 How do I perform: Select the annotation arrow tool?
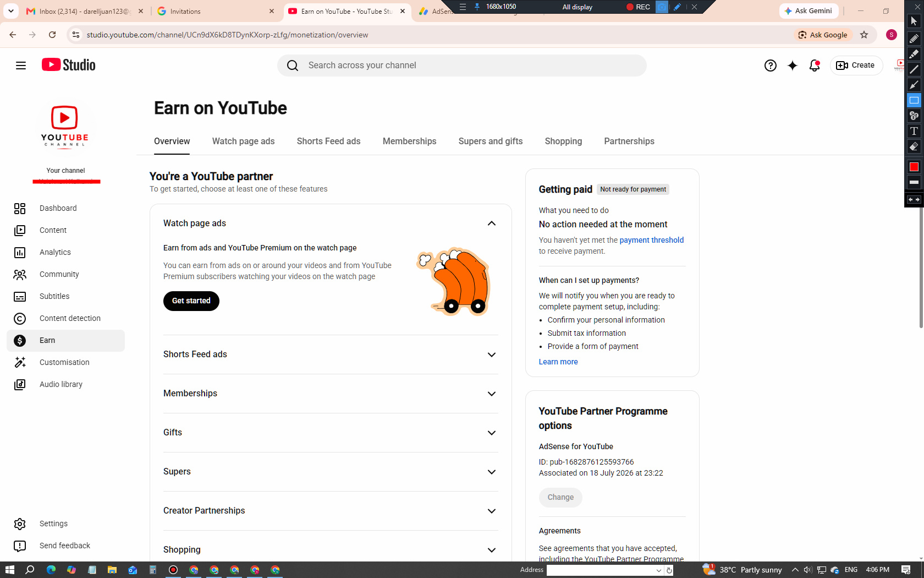914,85
